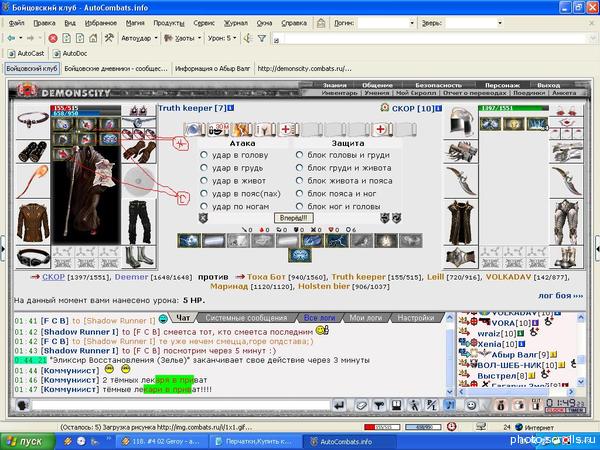Open the Сервис menu
This screenshot has height=450, width=600.
(204, 23)
